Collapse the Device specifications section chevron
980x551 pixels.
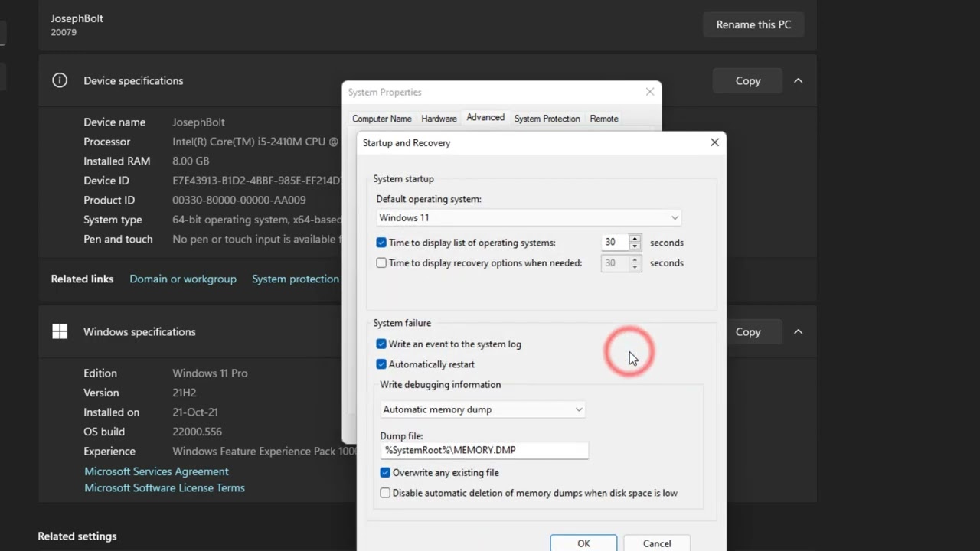(798, 80)
